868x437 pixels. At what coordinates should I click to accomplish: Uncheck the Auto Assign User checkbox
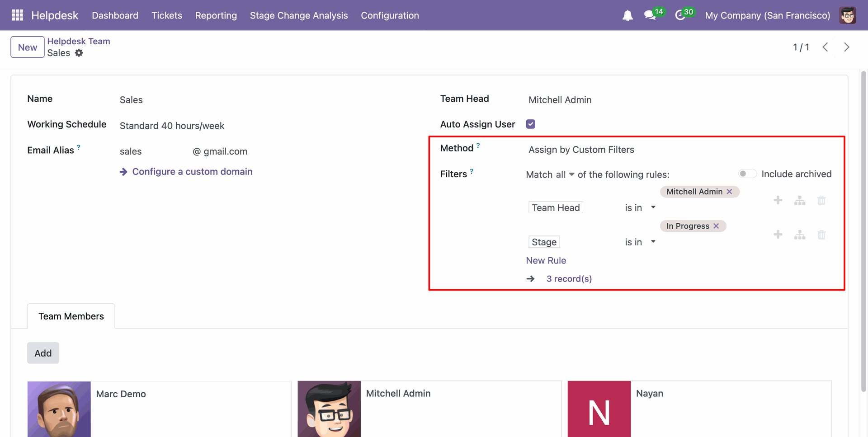tap(531, 124)
